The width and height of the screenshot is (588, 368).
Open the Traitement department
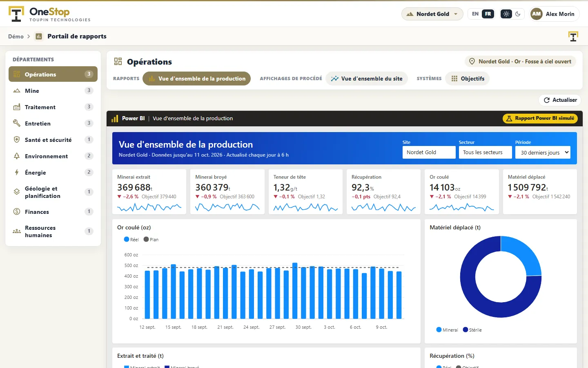[x=53, y=107]
